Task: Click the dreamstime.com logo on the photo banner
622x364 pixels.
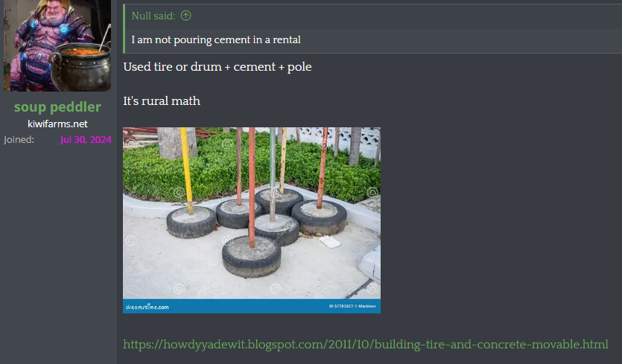Action: click(x=147, y=307)
